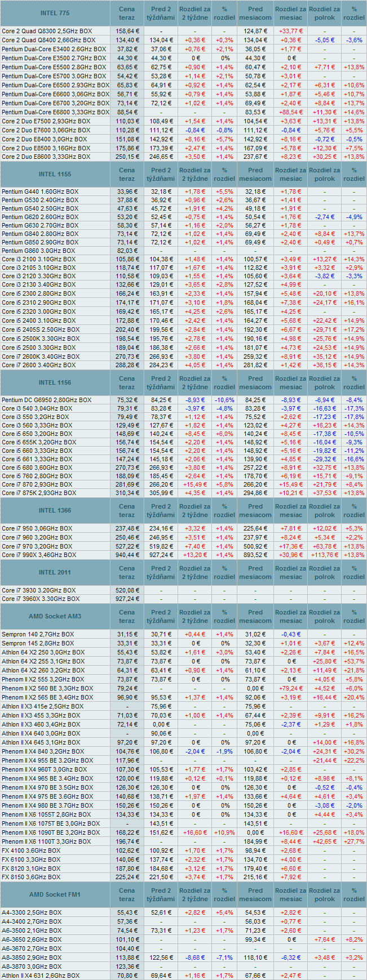Select Core 2 Duo E8600 3,33GHz BOX name
This screenshot has width=367, height=980.
pyautogui.click(x=46, y=157)
